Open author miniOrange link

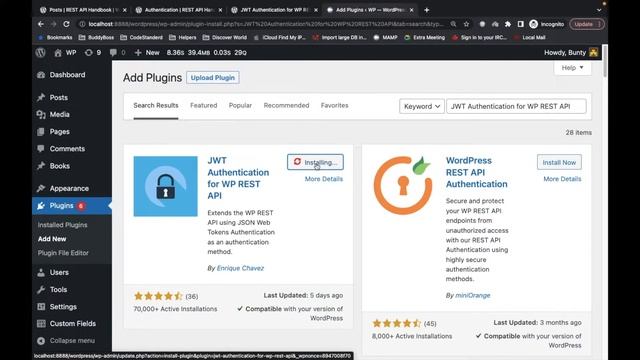473,296
